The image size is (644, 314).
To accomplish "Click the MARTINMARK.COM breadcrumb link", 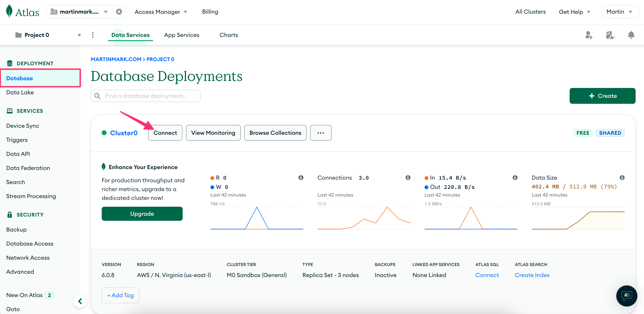I will (116, 59).
